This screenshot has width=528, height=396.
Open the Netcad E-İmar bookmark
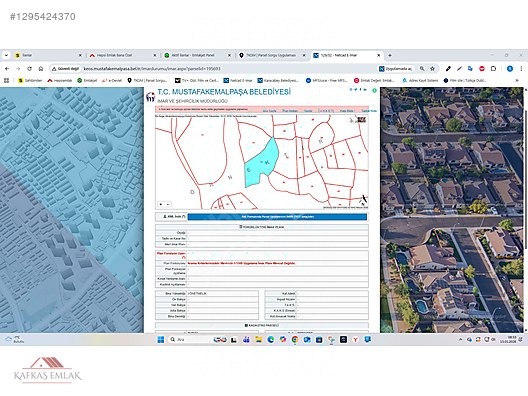point(238,80)
